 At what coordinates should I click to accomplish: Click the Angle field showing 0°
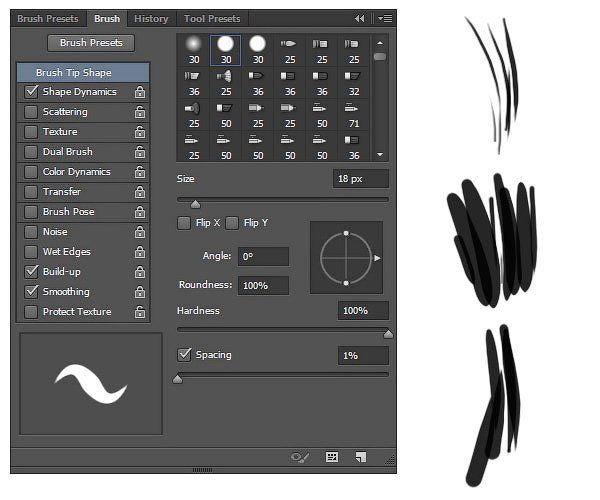[x=263, y=256]
